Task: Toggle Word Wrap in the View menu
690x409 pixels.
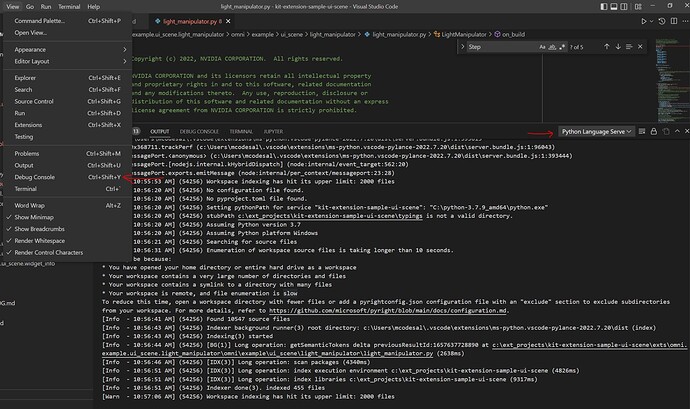Action: (67, 206)
